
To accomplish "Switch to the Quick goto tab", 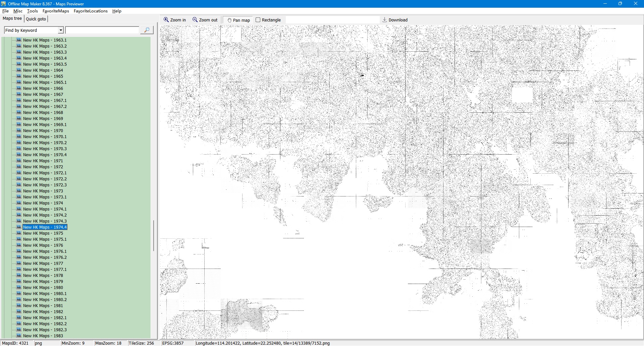I will (36, 19).
